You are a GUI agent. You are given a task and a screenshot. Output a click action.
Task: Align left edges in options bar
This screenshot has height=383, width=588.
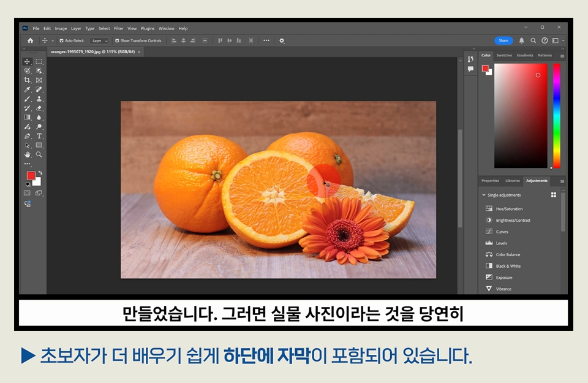pyautogui.click(x=173, y=40)
